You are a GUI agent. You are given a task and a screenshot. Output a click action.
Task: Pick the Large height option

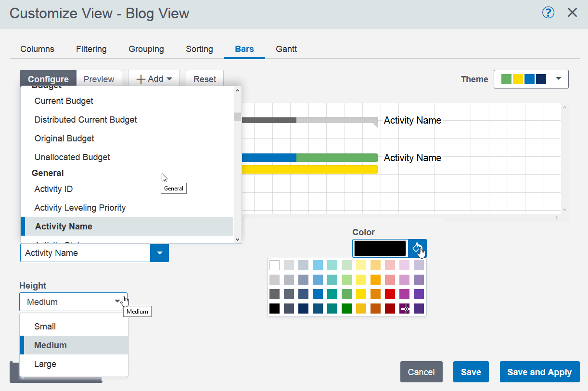tap(45, 364)
